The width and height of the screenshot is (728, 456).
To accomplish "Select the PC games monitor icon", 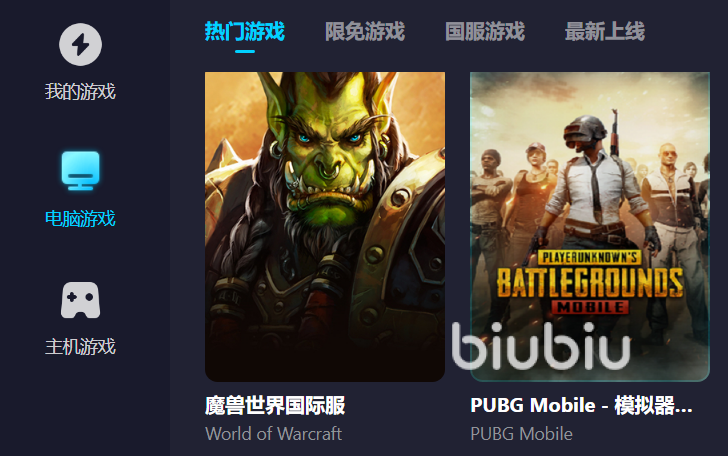I will point(80,171).
